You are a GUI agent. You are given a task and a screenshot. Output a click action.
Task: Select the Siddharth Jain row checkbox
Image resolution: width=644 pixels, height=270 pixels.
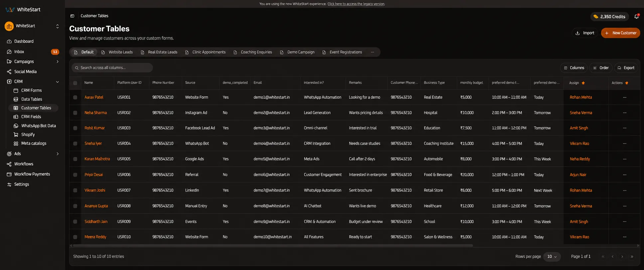[x=75, y=221]
